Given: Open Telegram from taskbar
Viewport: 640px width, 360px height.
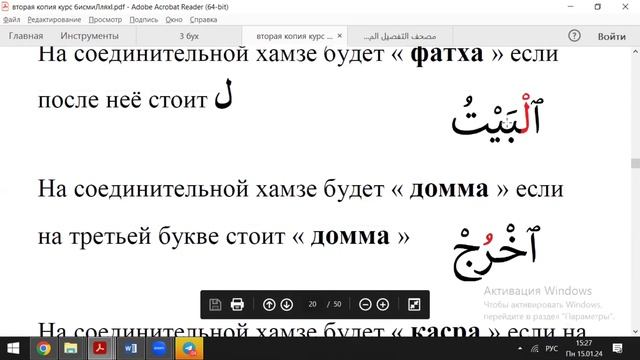Looking at the screenshot, I should [x=189, y=348].
